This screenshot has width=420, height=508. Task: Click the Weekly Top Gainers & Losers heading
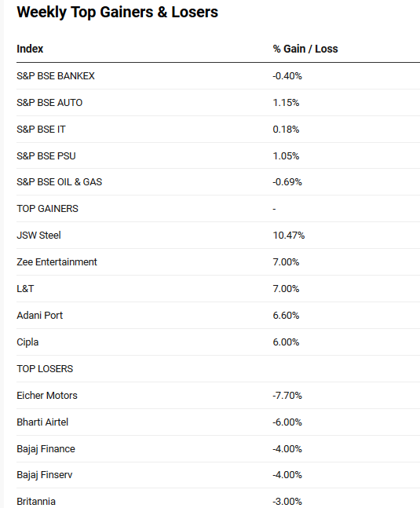117,13
